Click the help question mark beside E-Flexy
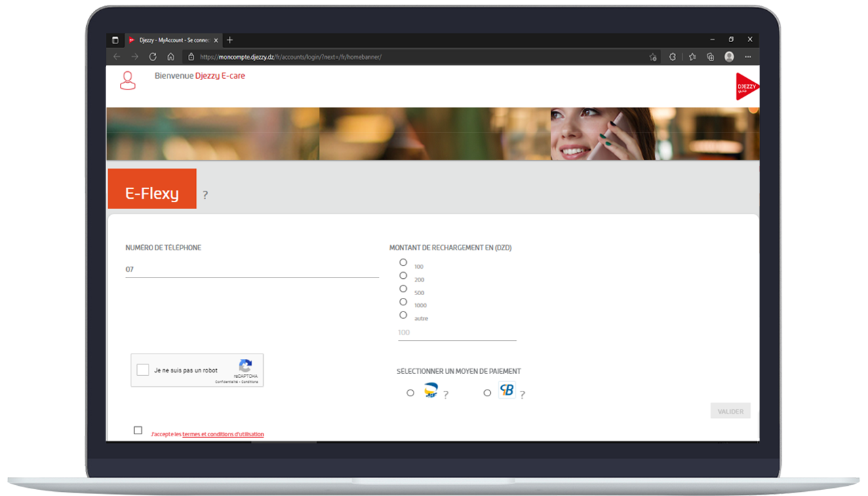This screenshot has height=496, width=868. pyautogui.click(x=205, y=195)
